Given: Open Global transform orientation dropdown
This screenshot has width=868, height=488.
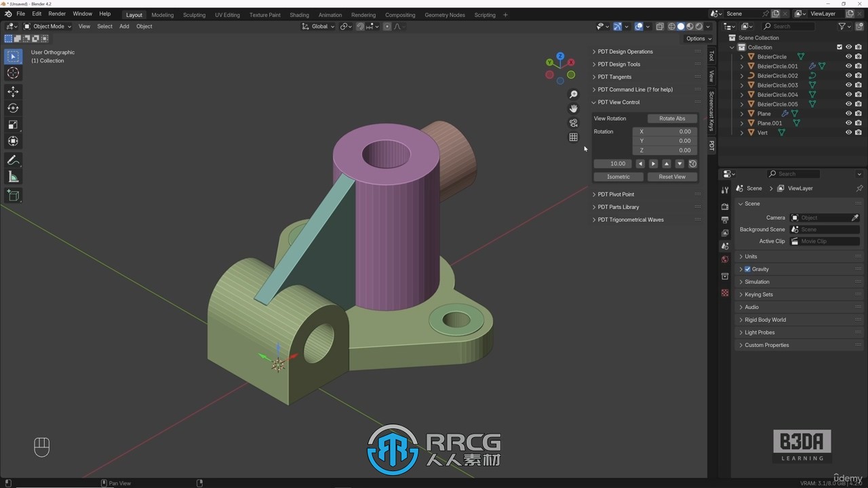Looking at the screenshot, I should point(319,26).
